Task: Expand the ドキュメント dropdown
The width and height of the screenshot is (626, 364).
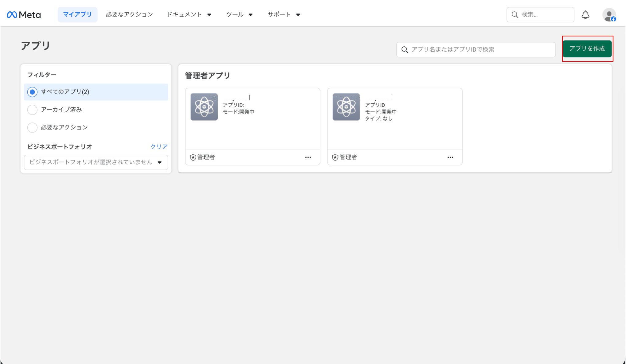Action: tap(189, 15)
